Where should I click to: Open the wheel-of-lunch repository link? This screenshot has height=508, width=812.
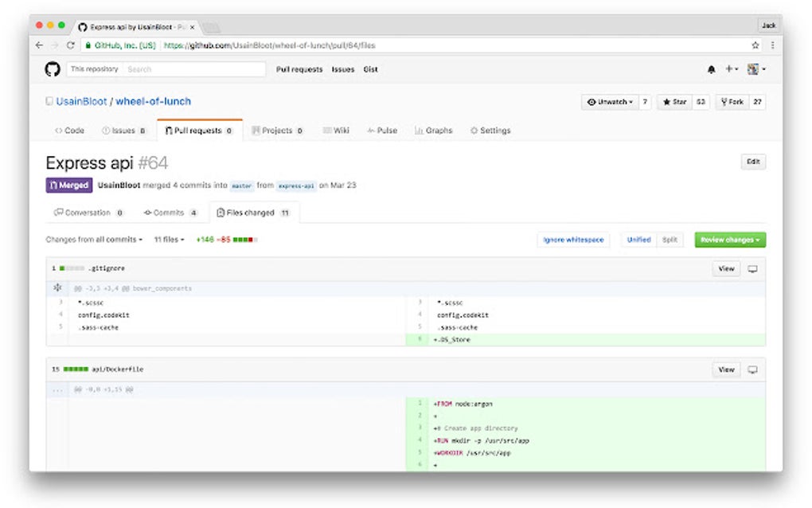coord(152,101)
